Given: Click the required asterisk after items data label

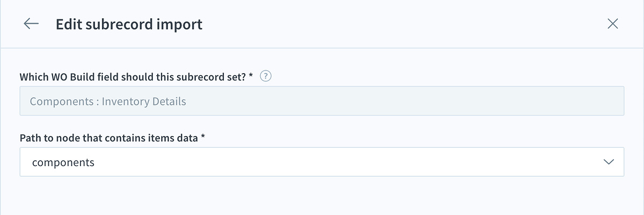Looking at the screenshot, I should tap(203, 138).
